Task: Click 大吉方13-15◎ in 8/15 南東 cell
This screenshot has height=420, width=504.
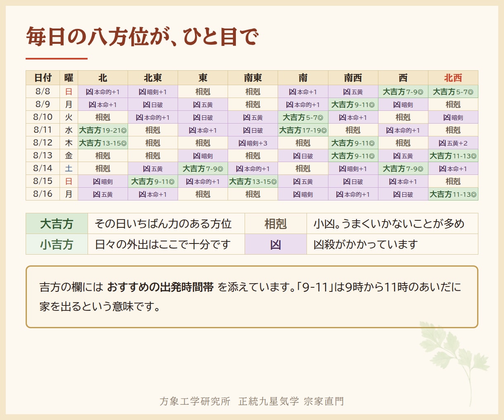Action: tap(253, 181)
